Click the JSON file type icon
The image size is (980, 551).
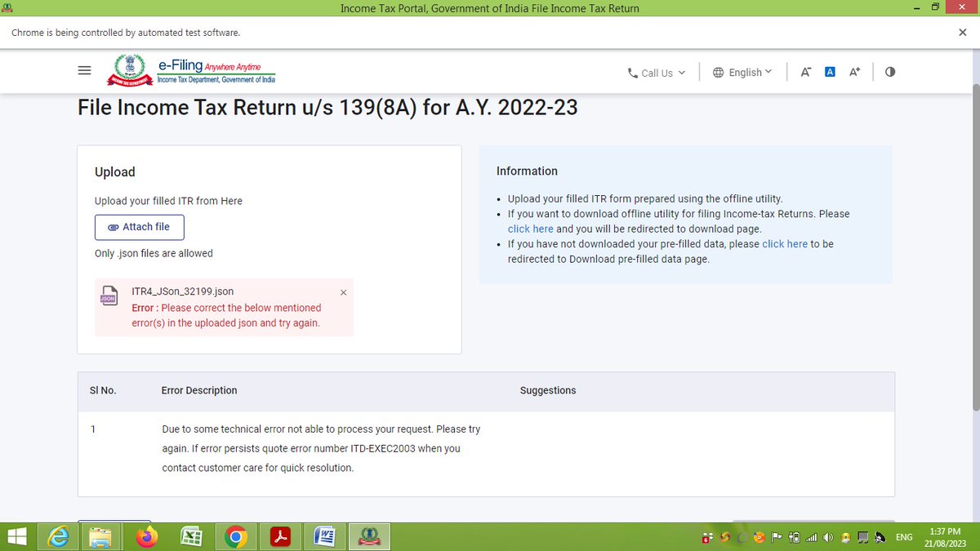[x=109, y=298]
